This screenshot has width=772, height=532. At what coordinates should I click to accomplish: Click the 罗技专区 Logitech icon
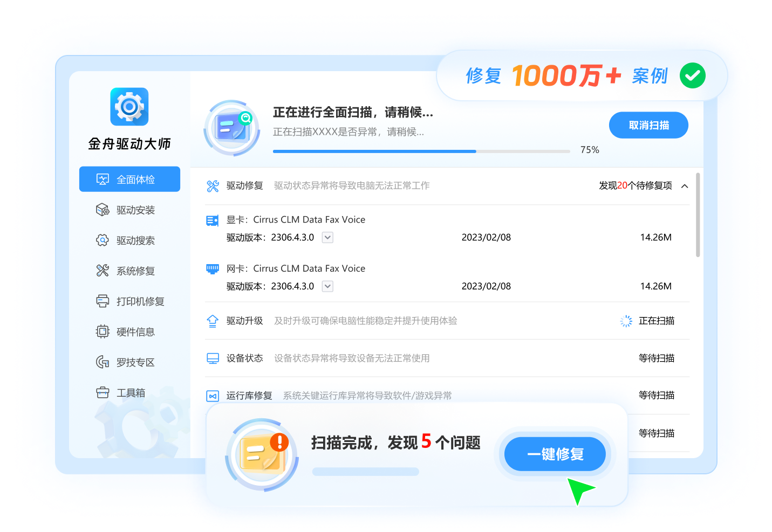(103, 362)
